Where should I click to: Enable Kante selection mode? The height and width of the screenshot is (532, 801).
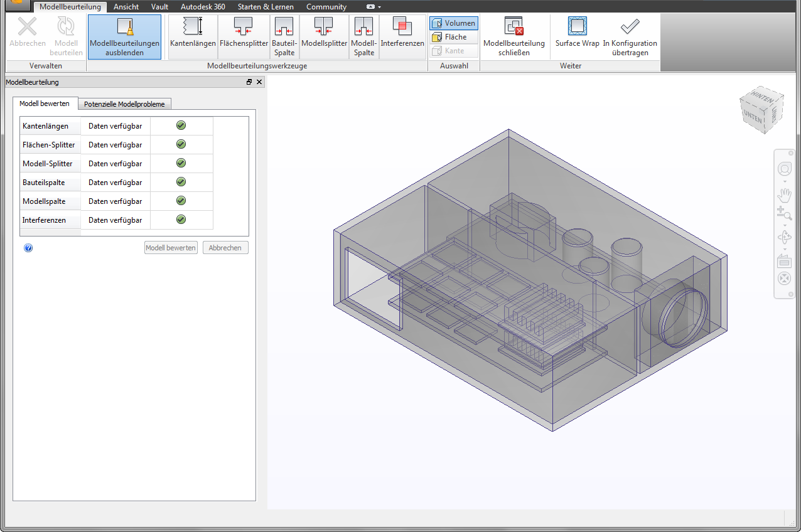point(454,51)
